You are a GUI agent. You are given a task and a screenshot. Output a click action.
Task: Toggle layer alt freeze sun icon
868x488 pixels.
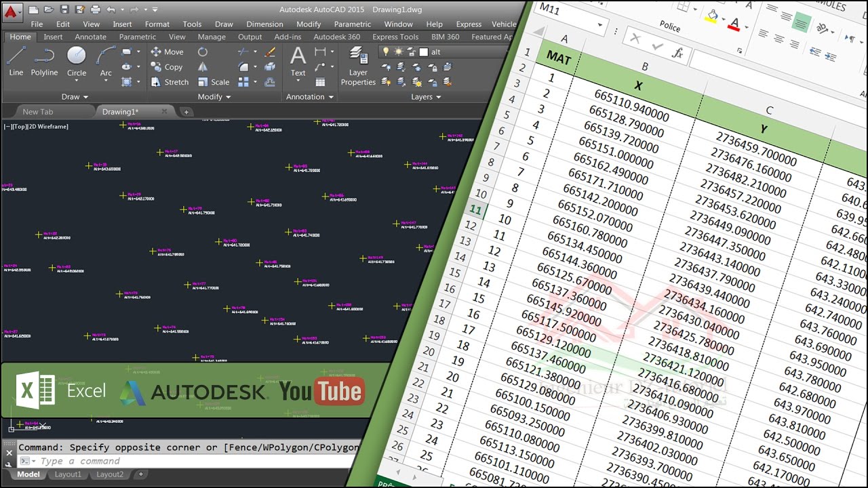coord(398,52)
